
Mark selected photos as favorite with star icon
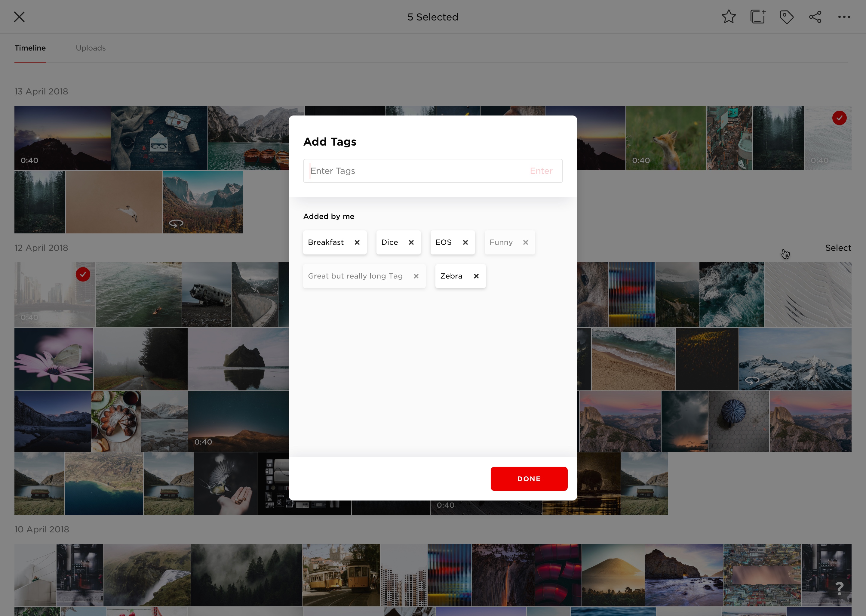click(x=728, y=17)
